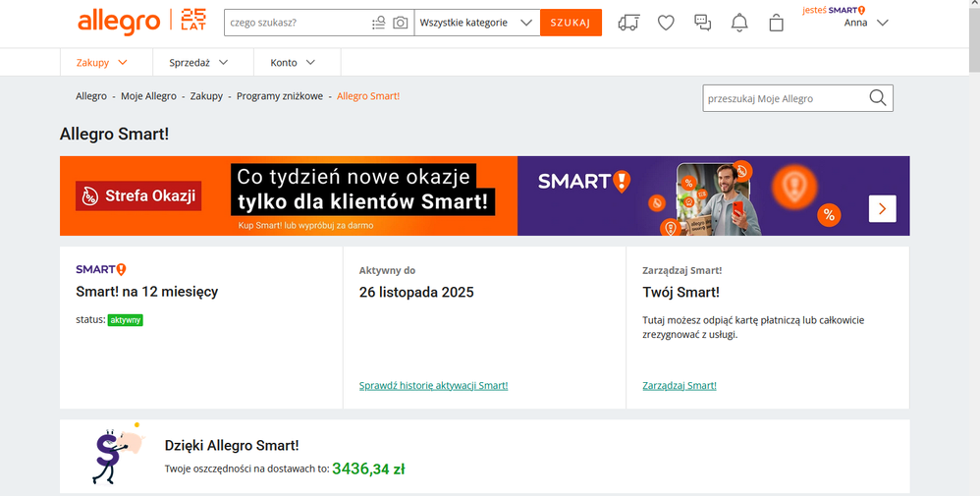This screenshot has height=496, width=980.
Task: Click 'Smart! na 12 miesięcy' heading
Action: (147, 292)
